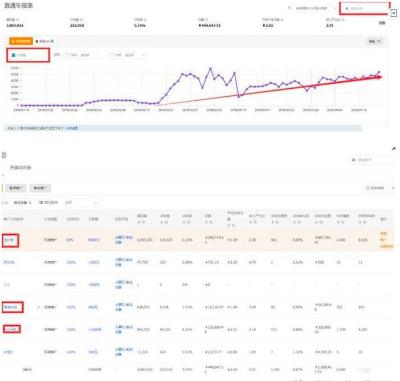The image size is (400, 381).
Task: Click the last data point on the chart line
Action: tap(379, 72)
